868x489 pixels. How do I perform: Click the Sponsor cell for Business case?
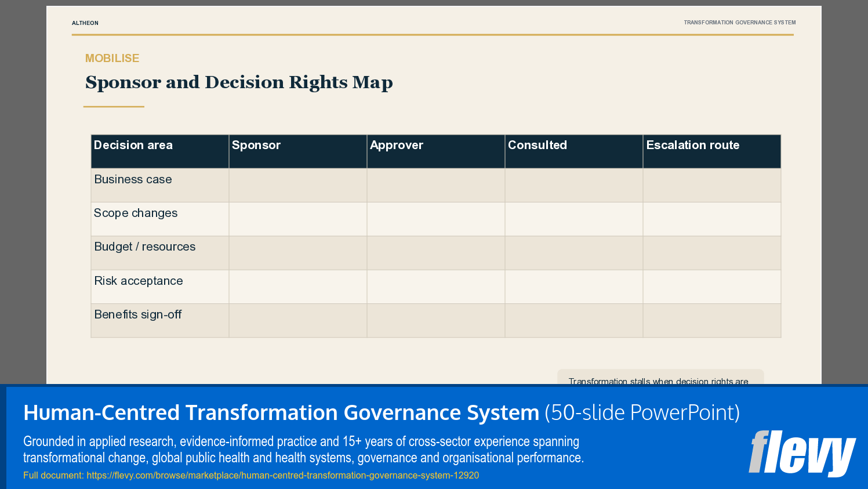tap(298, 185)
